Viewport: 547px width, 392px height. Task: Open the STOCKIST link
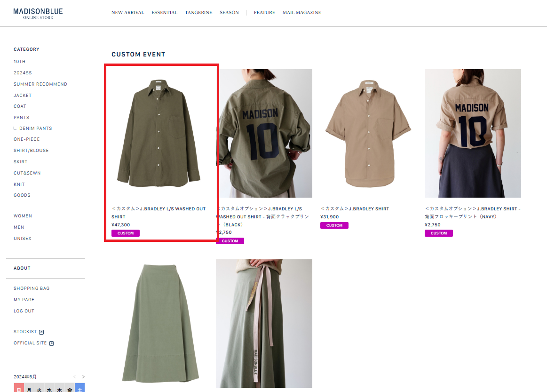[25, 332]
